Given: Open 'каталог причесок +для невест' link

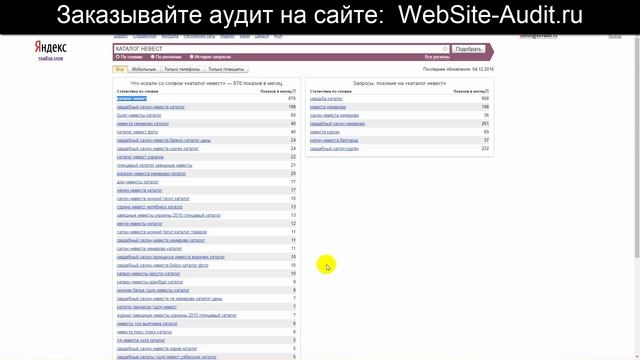Looking at the screenshot, I should 147,307.
